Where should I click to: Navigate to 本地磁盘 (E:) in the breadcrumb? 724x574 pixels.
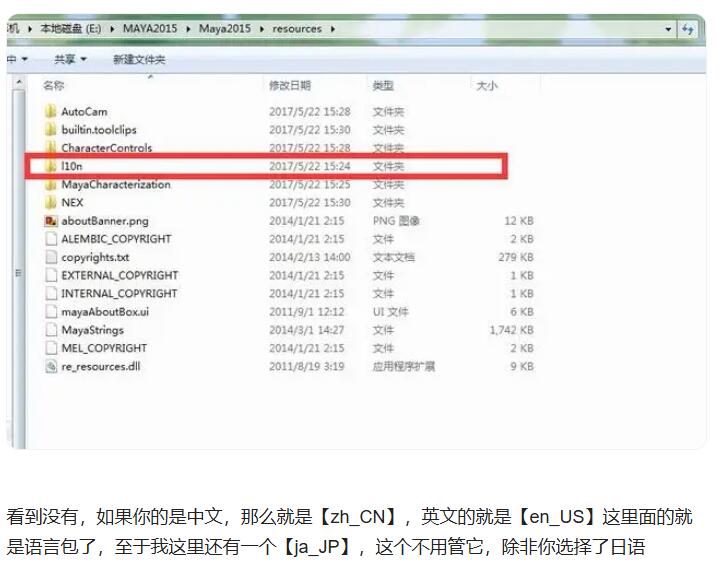(x=70, y=29)
